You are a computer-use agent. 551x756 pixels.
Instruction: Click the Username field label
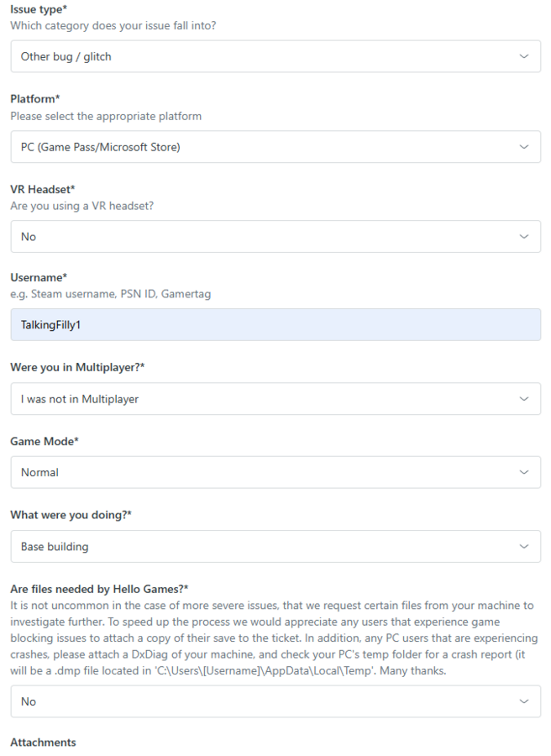point(39,277)
